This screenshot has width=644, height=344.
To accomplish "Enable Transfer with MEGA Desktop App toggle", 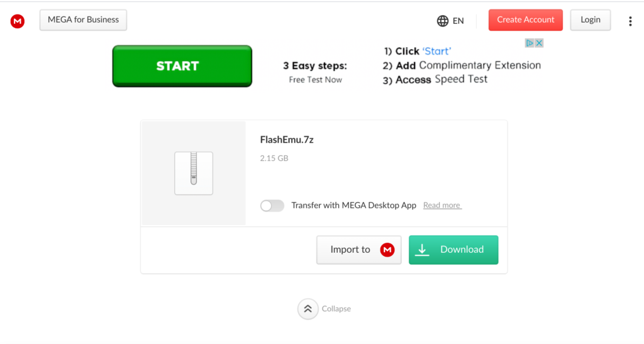I will coord(272,205).
